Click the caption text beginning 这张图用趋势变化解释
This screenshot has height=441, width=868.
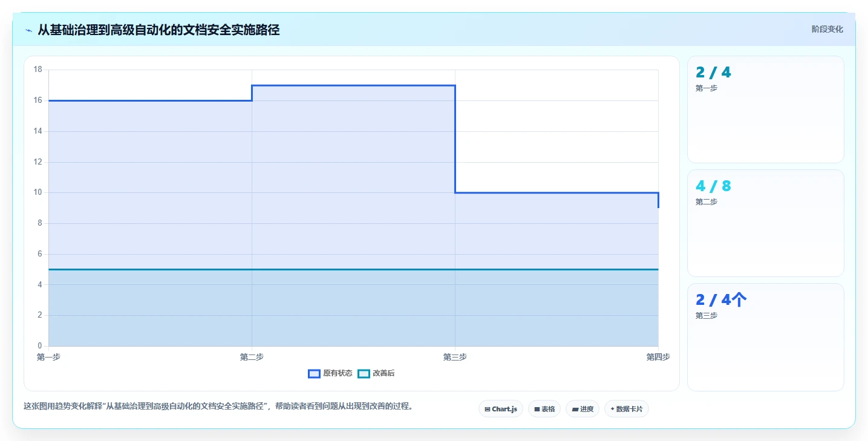220,406
